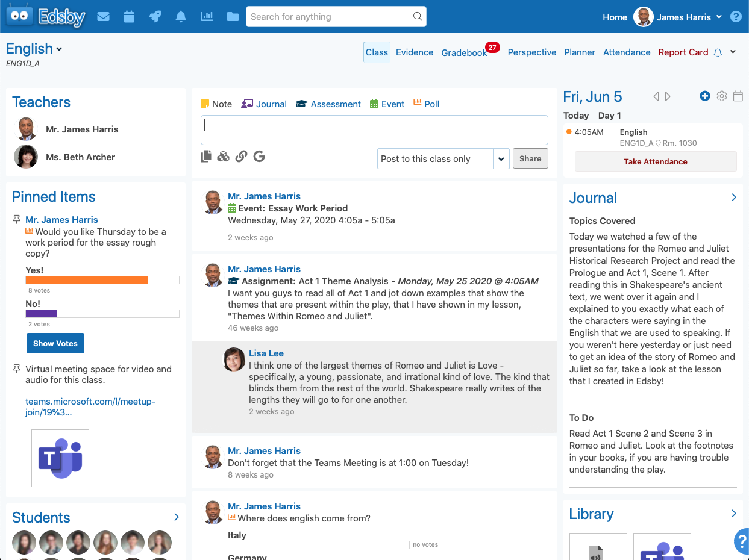Go to next day arrow
Viewport: 749px width, 560px height.
coord(668,96)
